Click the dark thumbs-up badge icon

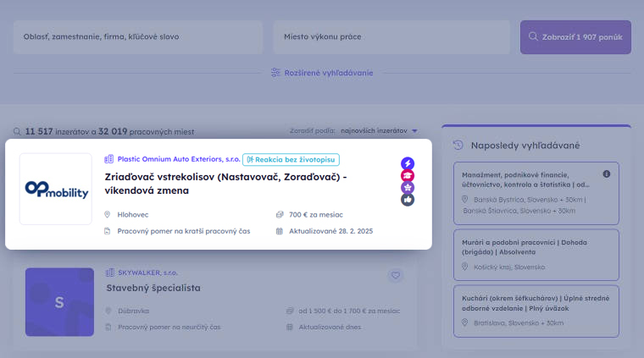tap(408, 200)
